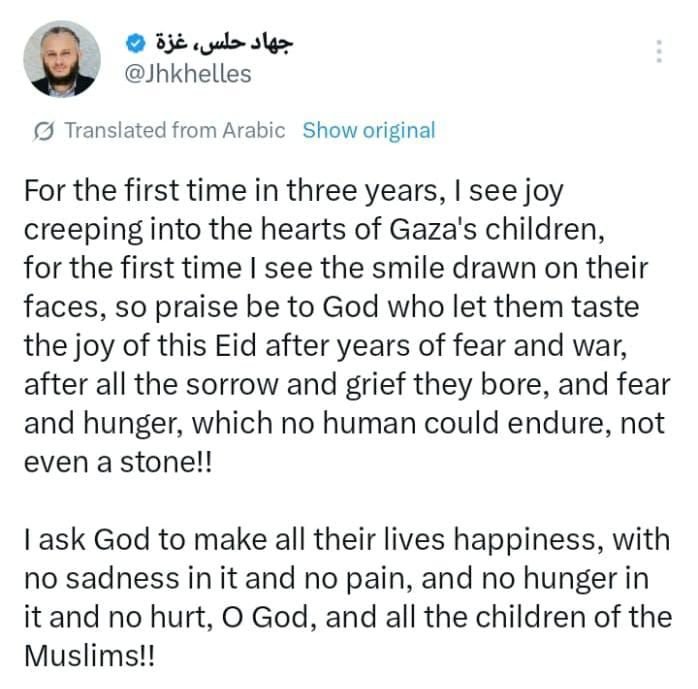Click the translation icon beside 'Translated from Arabic'
The height and width of the screenshot is (689, 698).
point(45,131)
